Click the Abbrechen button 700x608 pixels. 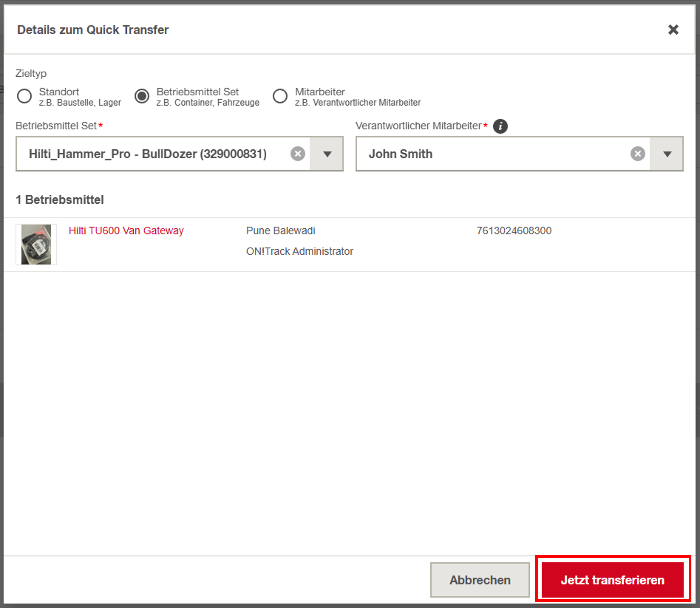point(480,580)
